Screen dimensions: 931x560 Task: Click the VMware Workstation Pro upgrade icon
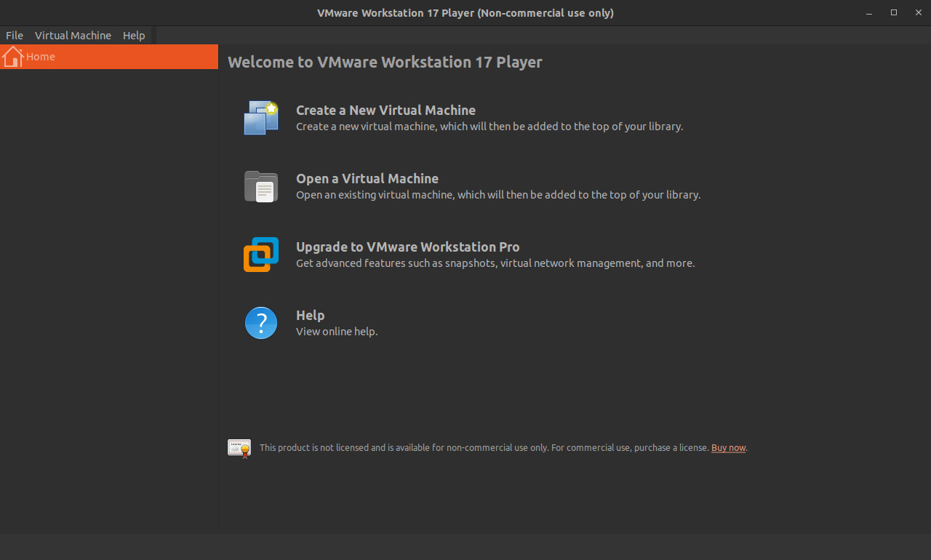point(261,255)
